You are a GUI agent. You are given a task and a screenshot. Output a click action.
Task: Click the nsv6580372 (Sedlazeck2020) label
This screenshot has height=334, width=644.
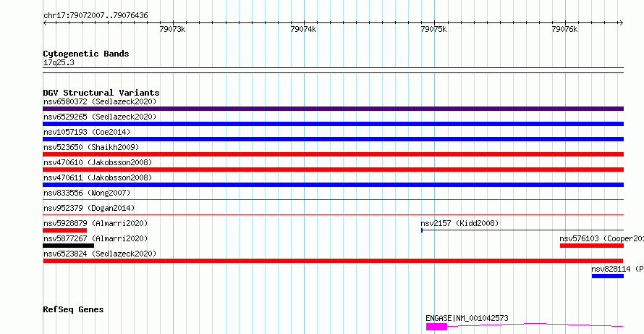[x=100, y=101]
